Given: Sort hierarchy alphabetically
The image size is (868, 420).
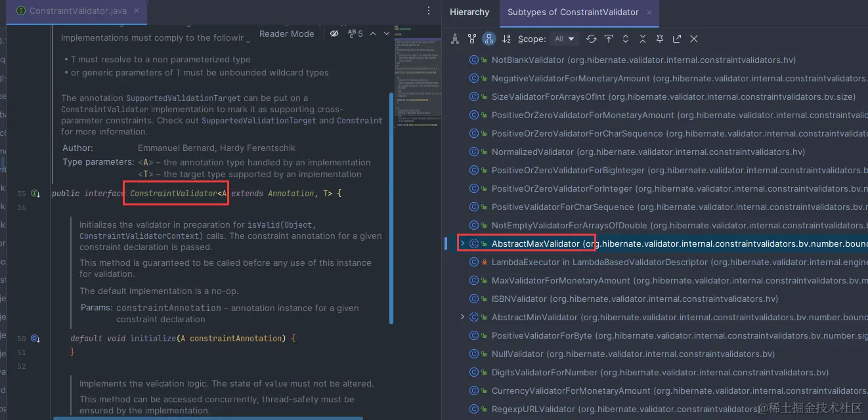Looking at the screenshot, I should pos(506,39).
